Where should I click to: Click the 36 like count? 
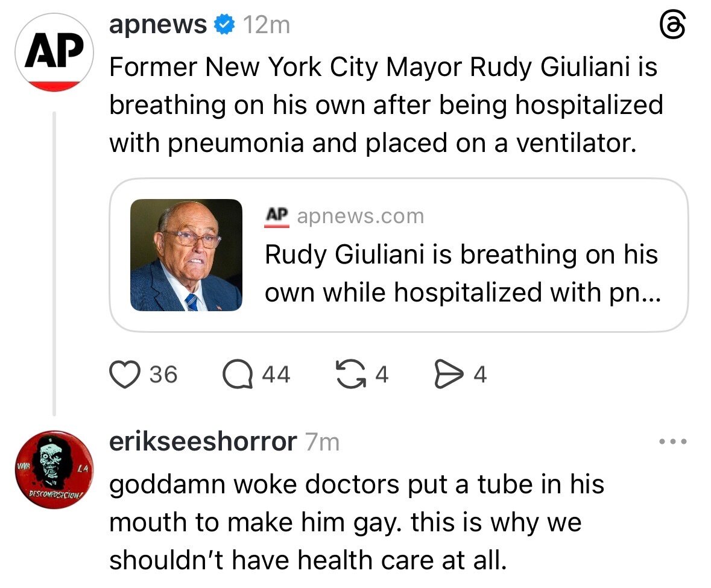tap(163, 375)
